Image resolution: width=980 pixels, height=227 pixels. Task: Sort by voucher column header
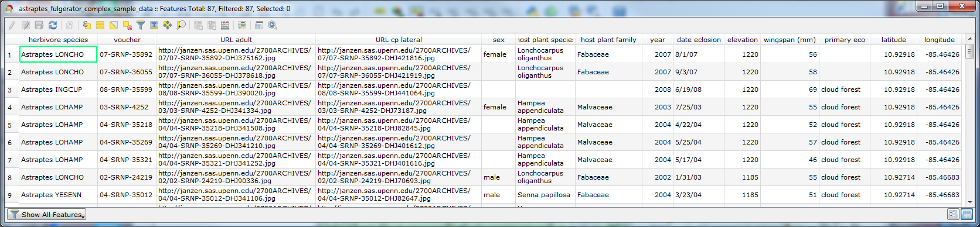click(x=127, y=40)
